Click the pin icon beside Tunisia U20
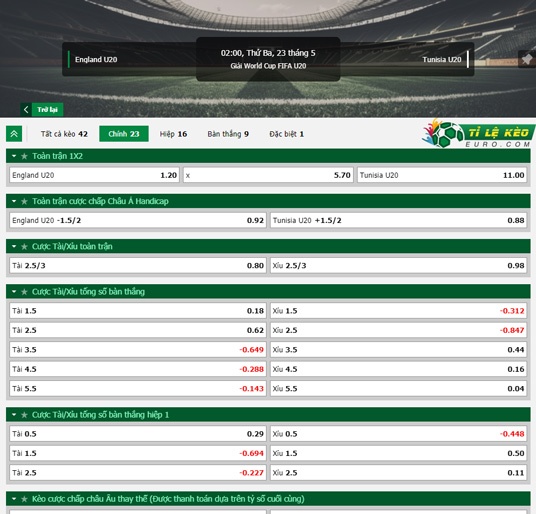The width and height of the screenshot is (536, 514). click(526, 59)
